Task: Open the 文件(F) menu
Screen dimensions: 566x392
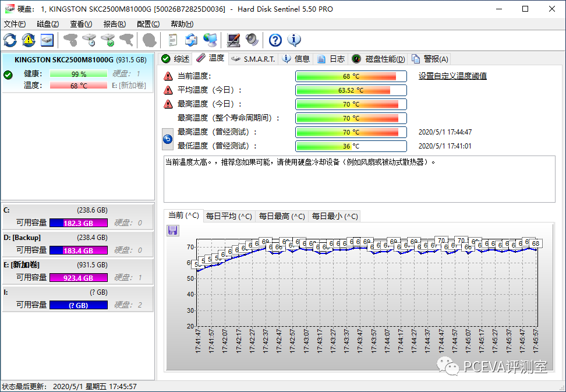Action: 15,24
